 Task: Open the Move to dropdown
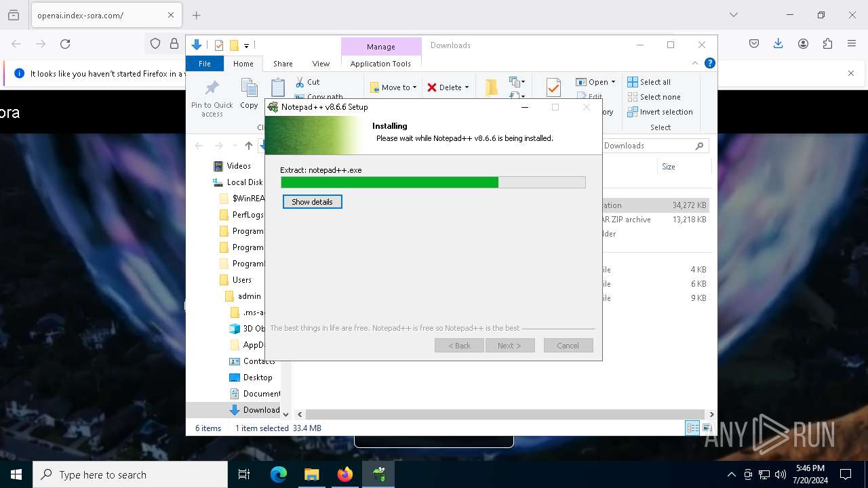393,87
